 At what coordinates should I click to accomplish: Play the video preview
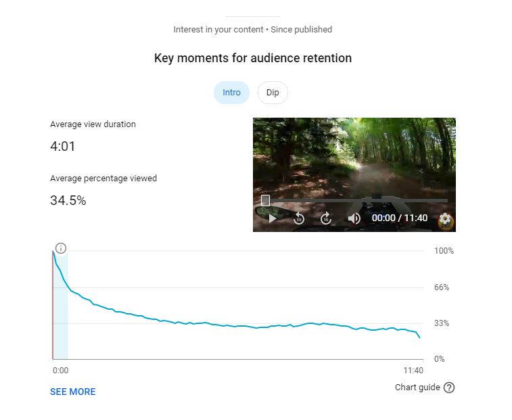[272, 218]
